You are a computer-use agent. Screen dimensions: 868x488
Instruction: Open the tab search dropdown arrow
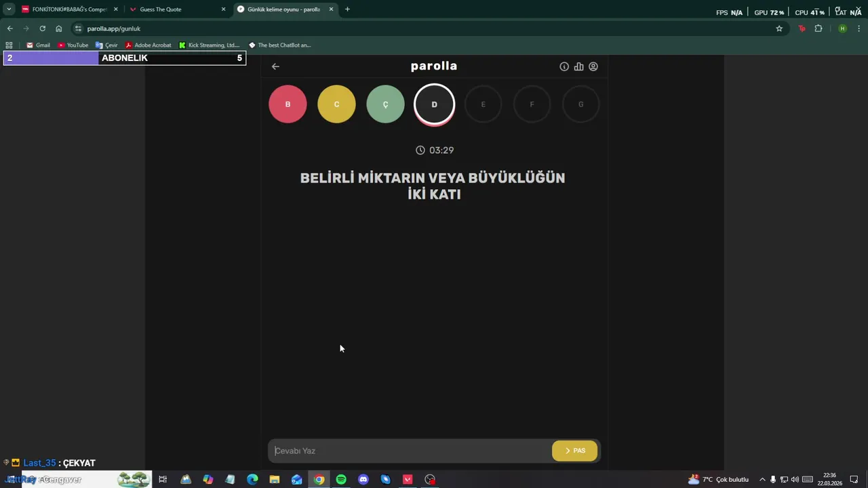click(9, 9)
